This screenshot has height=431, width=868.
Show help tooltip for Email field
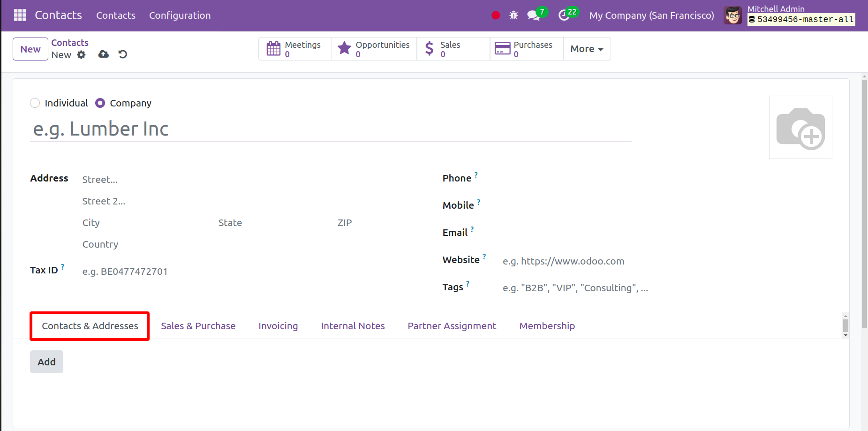472,229
